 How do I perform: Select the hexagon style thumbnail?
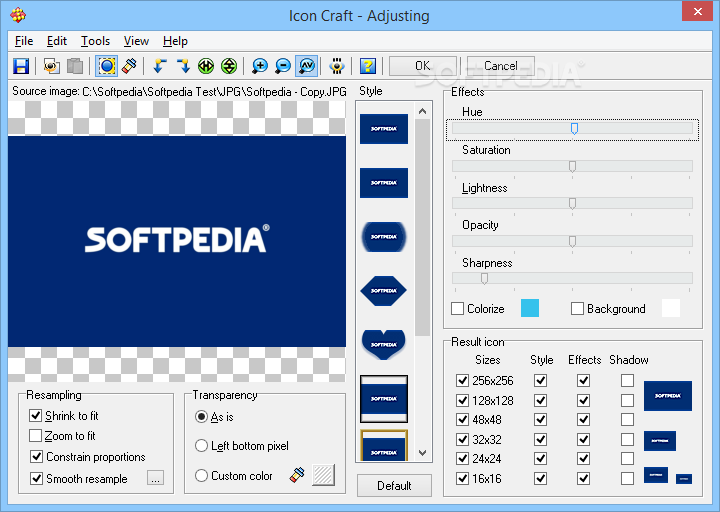384,291
